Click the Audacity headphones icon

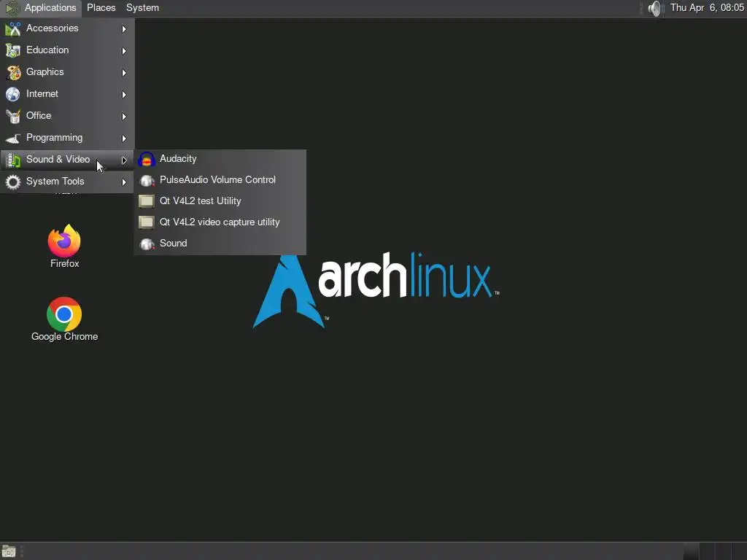click(146, 159)
